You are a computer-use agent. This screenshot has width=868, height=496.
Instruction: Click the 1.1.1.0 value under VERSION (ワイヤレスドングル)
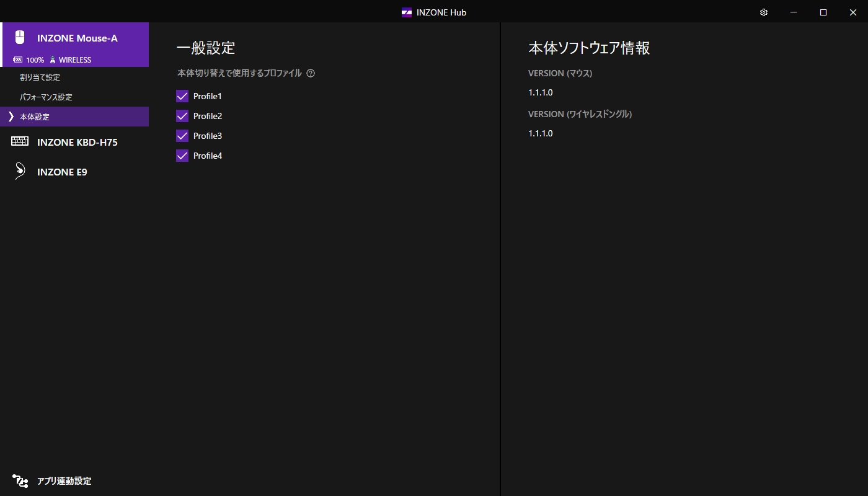coord(541,133)
